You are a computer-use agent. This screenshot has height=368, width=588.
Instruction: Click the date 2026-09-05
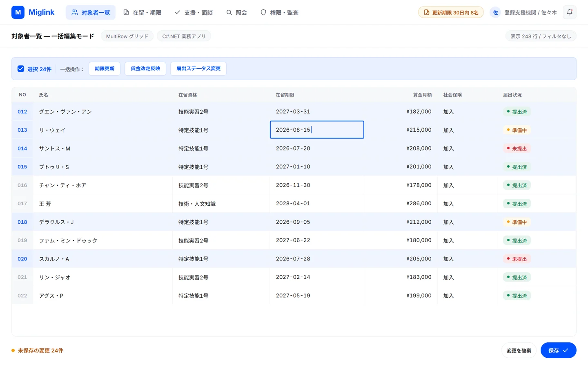(x=293, y=222)
